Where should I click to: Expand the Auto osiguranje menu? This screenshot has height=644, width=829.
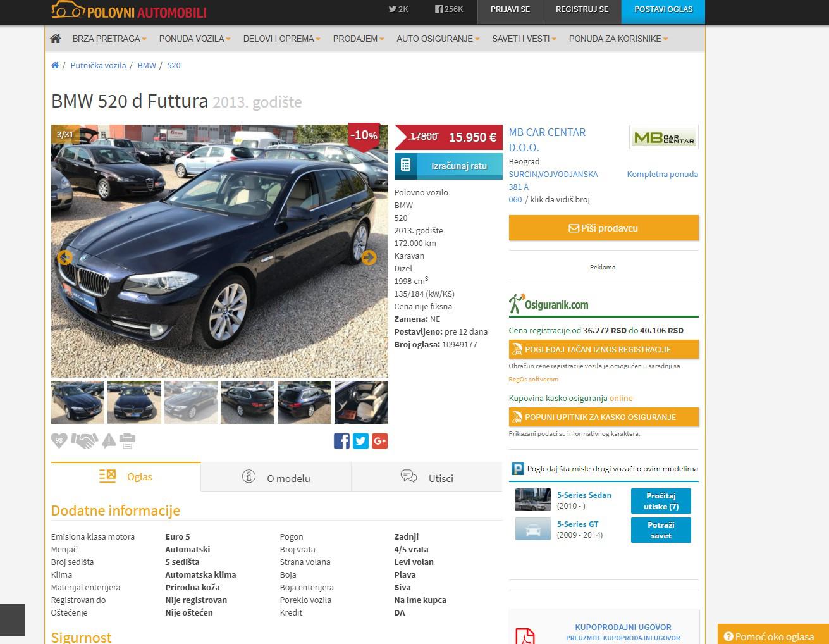438,39
